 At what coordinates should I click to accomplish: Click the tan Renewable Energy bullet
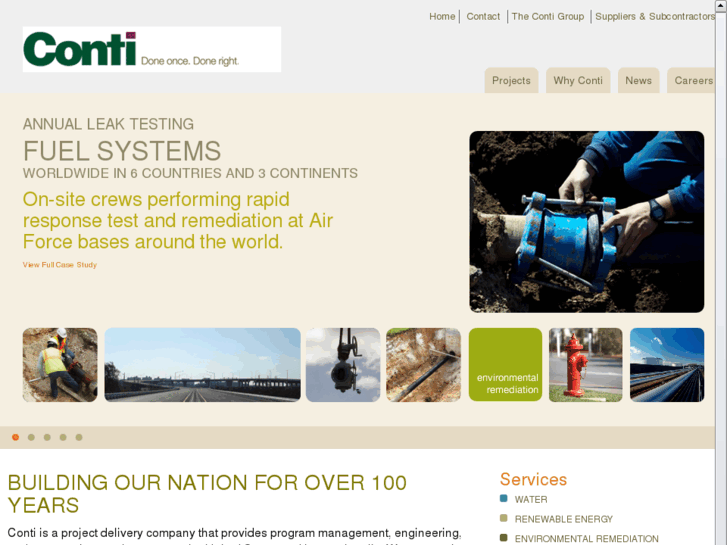click(504, 518)
